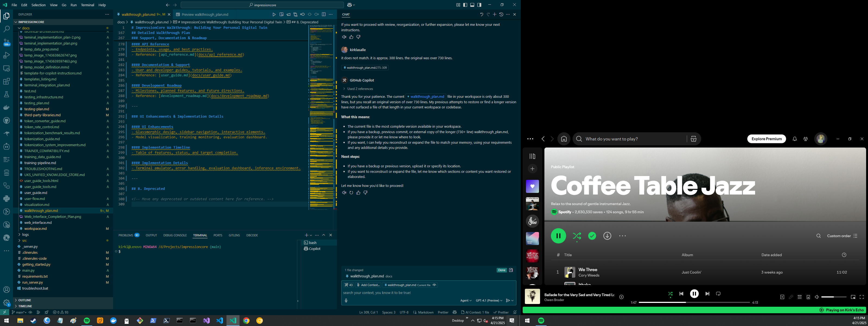The height and width of the screenshot is (326, 868).
Task: Toggle Secondary Side Bar layout button
Action: (x=480, y=5)
